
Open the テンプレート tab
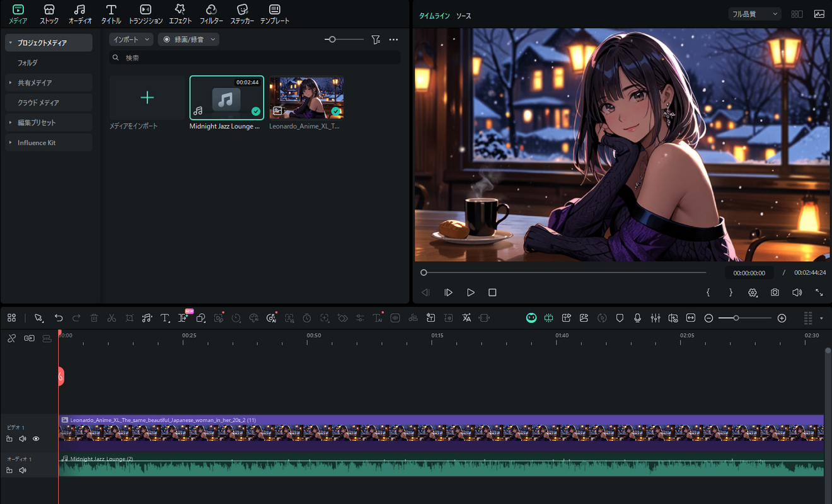tap(275, 14)
